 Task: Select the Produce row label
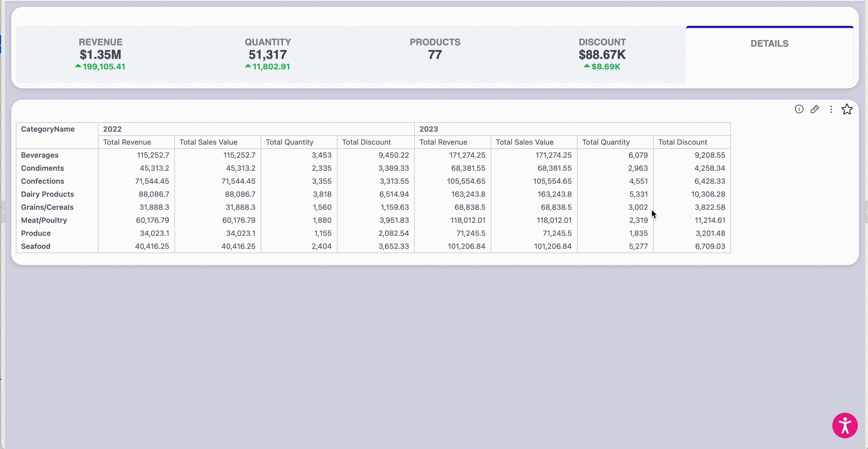click(x=36, y=233)
